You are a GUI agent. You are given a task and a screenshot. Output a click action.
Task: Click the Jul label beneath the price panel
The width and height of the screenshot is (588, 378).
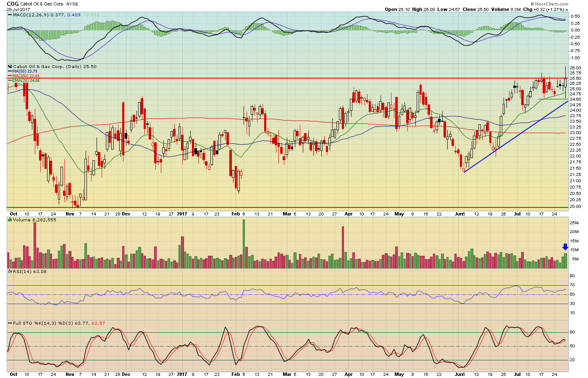tap(518, 214)
